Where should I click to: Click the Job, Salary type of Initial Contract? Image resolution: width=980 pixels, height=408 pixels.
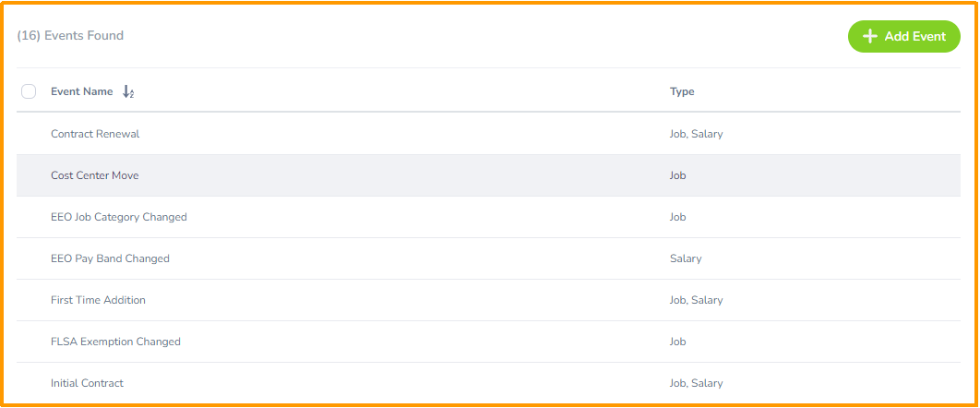tap(697, 383)
